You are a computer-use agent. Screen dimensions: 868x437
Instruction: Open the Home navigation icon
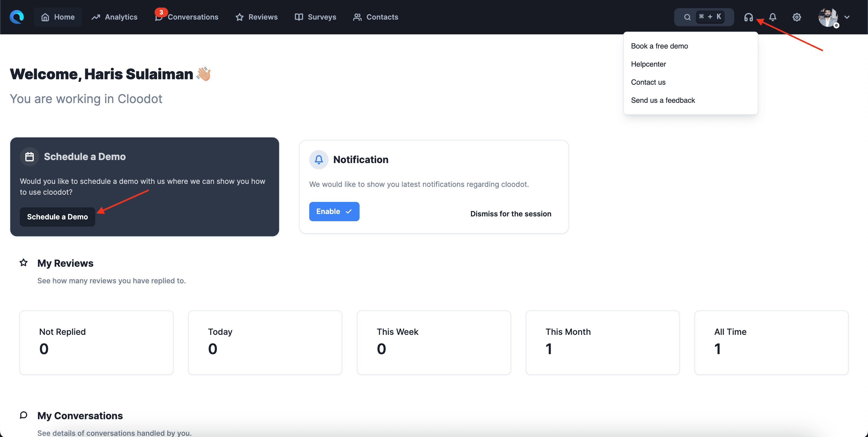tap(46, 17)
